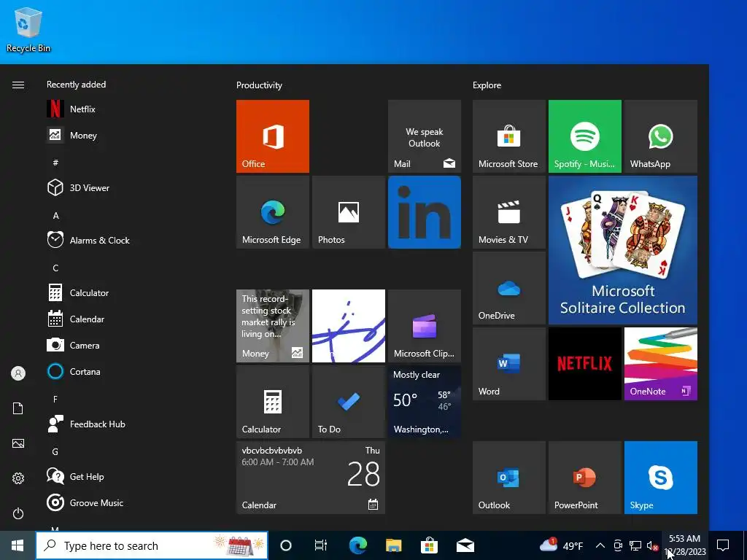Open the Calculator tile in Productivity group
Image resolution: width=747 pixels, height=560 pixels.
point(273,402)
